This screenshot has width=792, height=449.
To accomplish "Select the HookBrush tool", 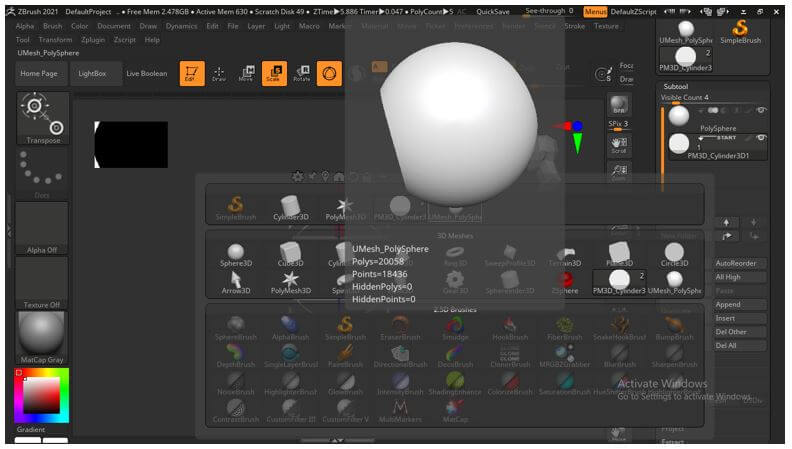I will coord(510,329).
